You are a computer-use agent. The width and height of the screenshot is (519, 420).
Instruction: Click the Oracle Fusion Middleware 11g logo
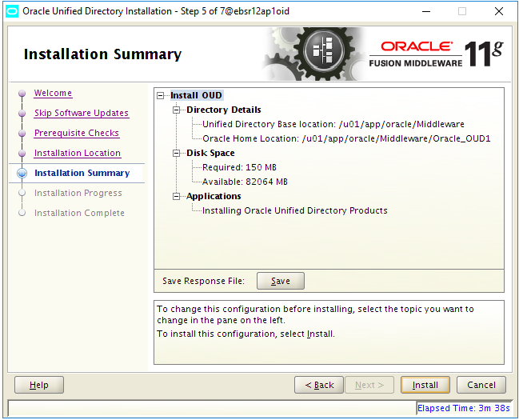click(x=437, y=54)
